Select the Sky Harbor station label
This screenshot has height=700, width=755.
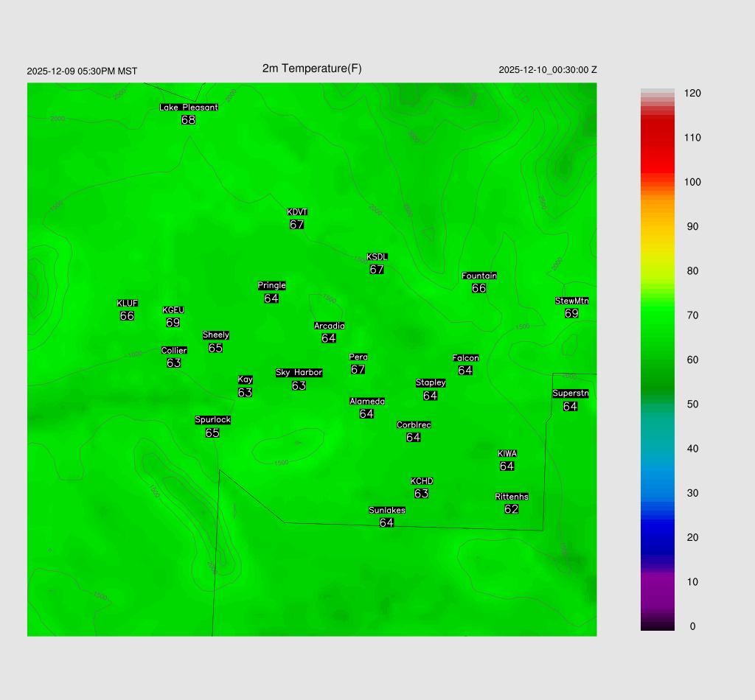tap(299, 373)
